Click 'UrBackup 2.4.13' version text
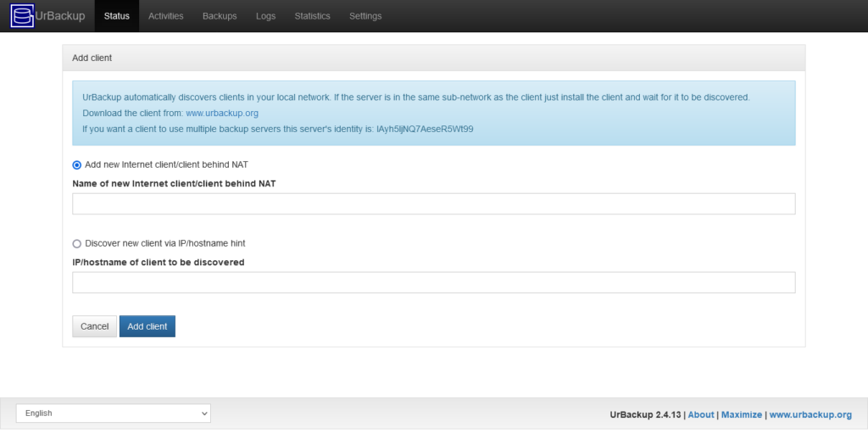868x433 pixels. 645,414
